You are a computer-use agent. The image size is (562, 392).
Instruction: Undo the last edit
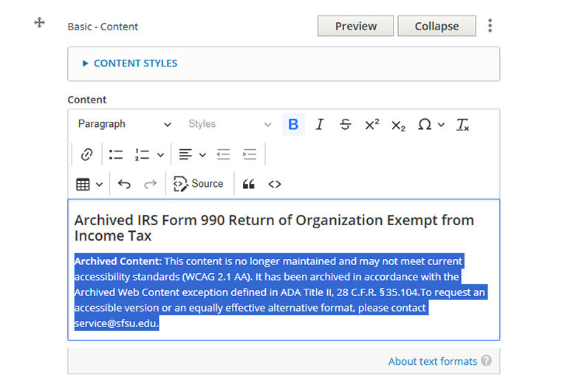pyautogui.click(x=124, y=184)
